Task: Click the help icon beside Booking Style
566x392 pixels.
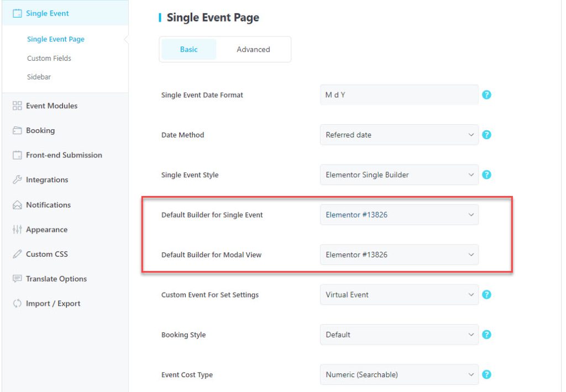Action: pos(486,335)
